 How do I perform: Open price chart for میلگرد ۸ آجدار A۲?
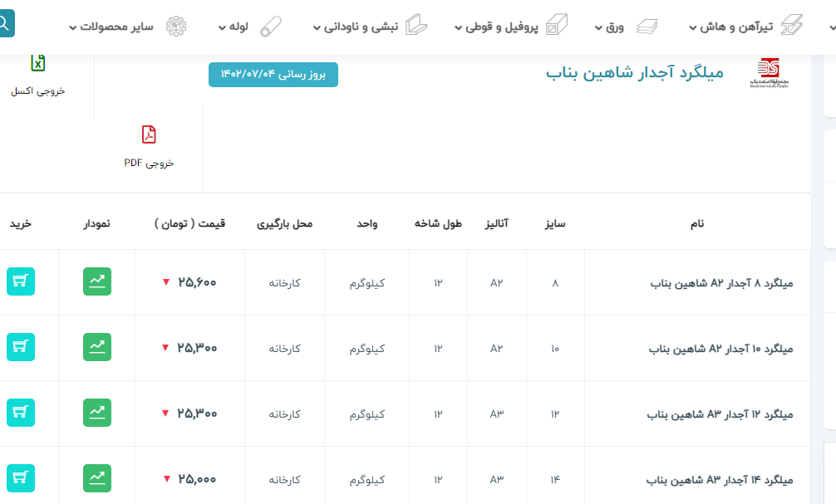[97, 282]
